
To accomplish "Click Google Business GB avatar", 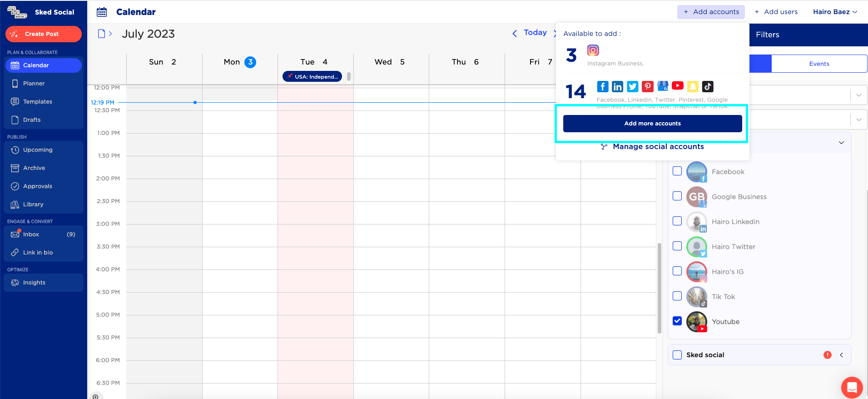I will 697,197.
